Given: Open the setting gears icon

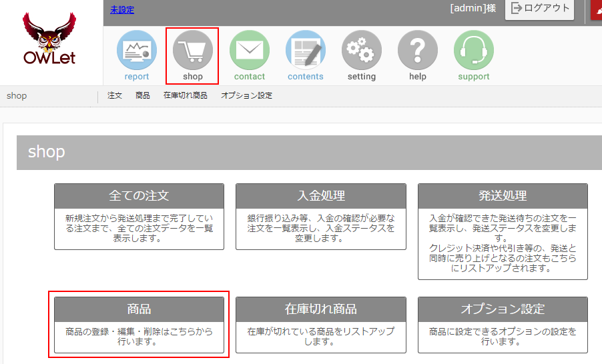Looking at the screenshot, I should [x=362, y=50].
